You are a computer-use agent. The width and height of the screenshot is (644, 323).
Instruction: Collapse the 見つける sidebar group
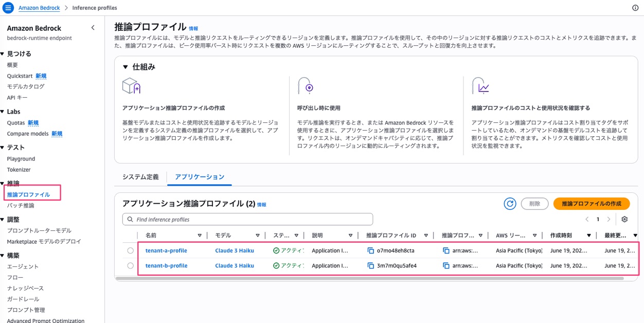pyautogui.click(x=3, y=54)
